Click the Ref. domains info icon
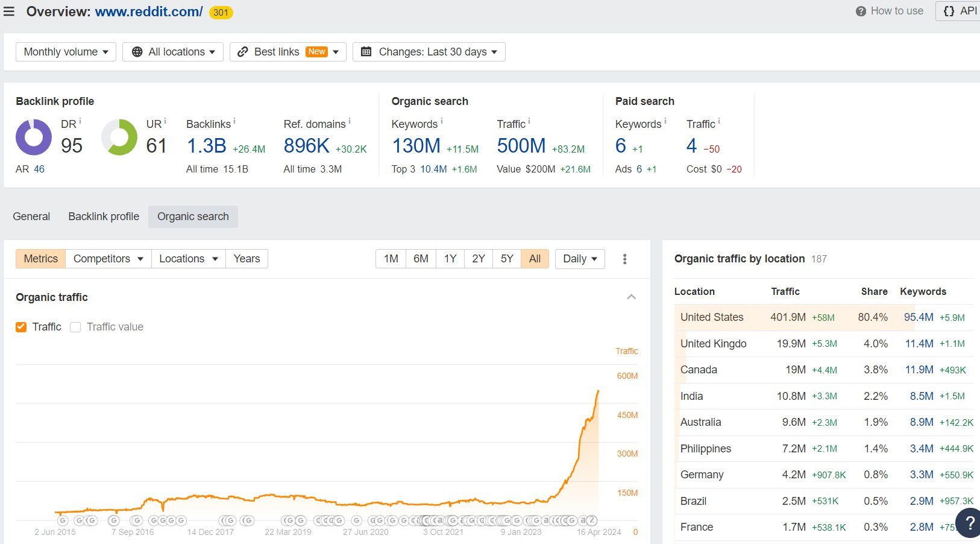Screen dimensions: 980x544 click(350, 121)
